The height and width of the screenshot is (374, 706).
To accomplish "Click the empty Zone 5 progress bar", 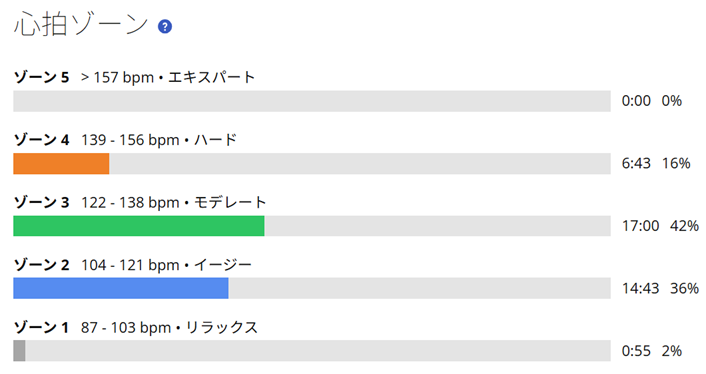I will coord(312,101).
